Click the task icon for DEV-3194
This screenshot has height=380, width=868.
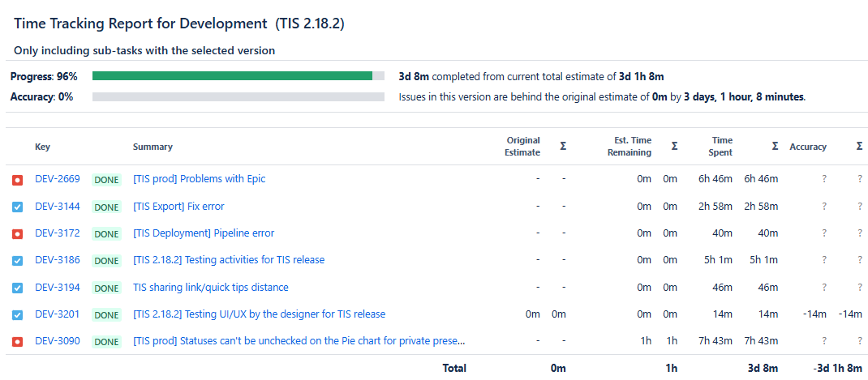coord(17,288)
